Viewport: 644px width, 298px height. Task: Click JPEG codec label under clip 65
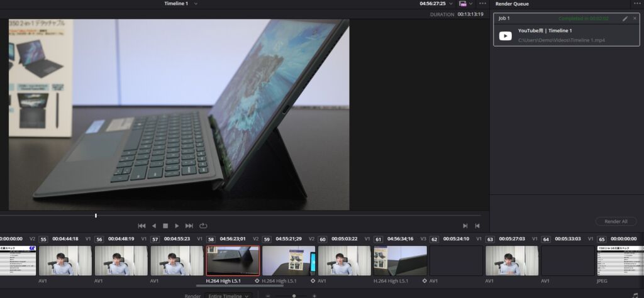pyautogui.click(x=603, y=281)
